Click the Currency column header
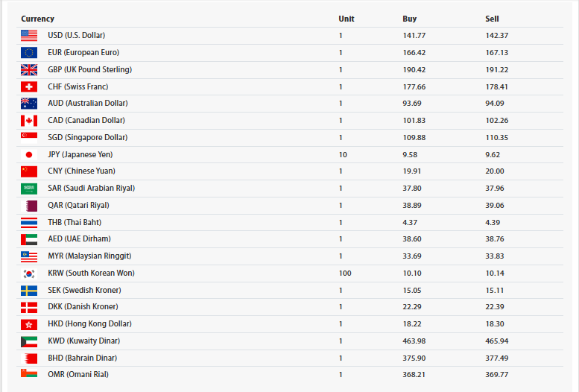This screenshot has width=579, height=392. pyautogui.click(x=37, y=19)
